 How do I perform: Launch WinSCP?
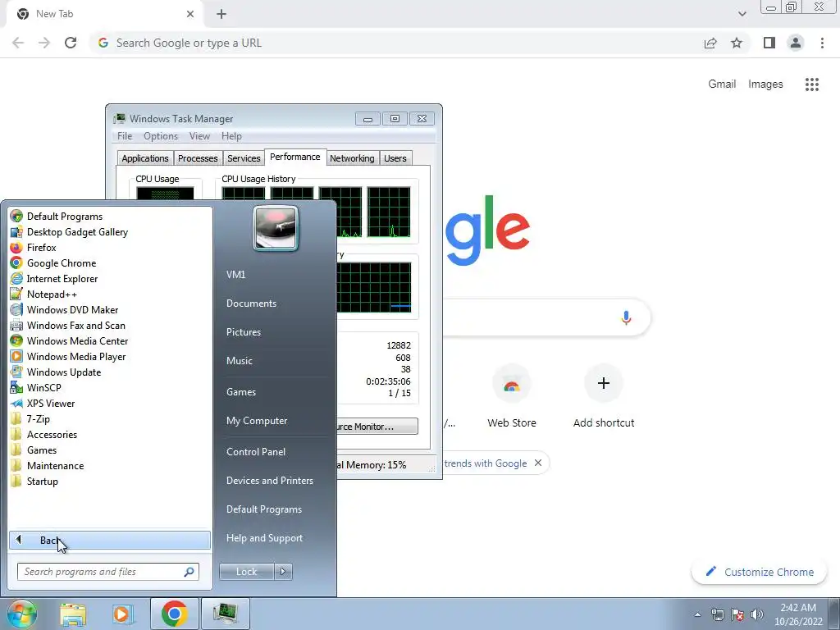pos(36,387)
